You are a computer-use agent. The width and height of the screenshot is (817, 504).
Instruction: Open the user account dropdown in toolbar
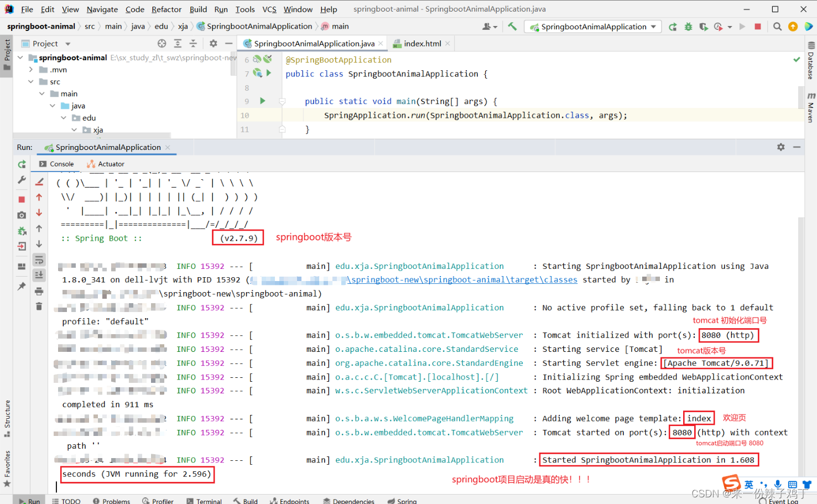[490, 27]
